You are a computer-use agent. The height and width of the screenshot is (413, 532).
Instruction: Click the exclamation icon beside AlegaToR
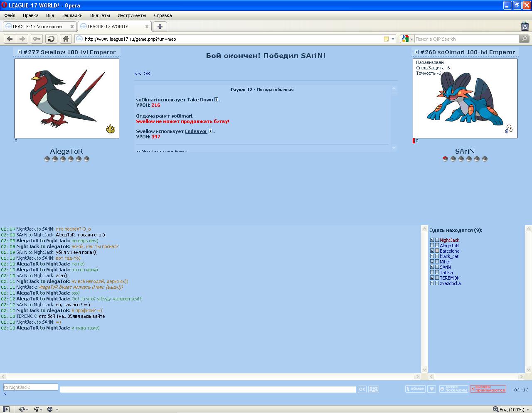click(x=437, y=246)
